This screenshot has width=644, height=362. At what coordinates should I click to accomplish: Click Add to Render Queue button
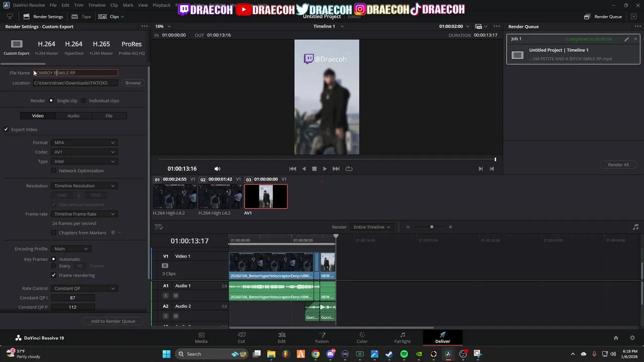pos(113,321)
